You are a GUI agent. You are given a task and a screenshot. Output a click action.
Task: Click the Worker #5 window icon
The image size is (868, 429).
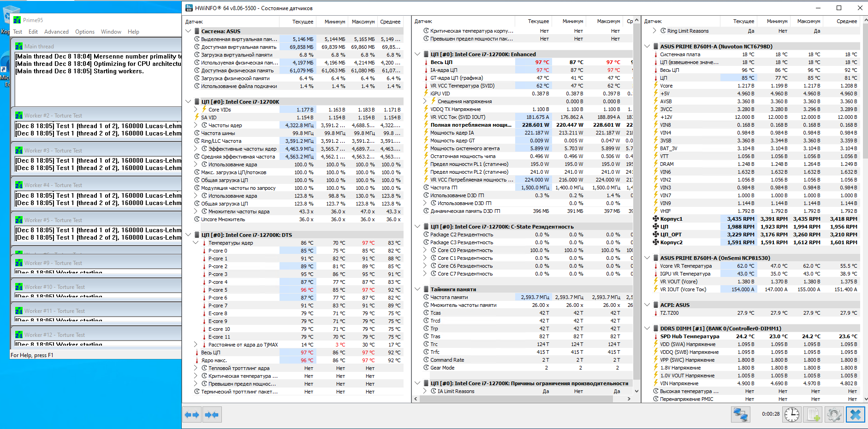coord(19,220)
